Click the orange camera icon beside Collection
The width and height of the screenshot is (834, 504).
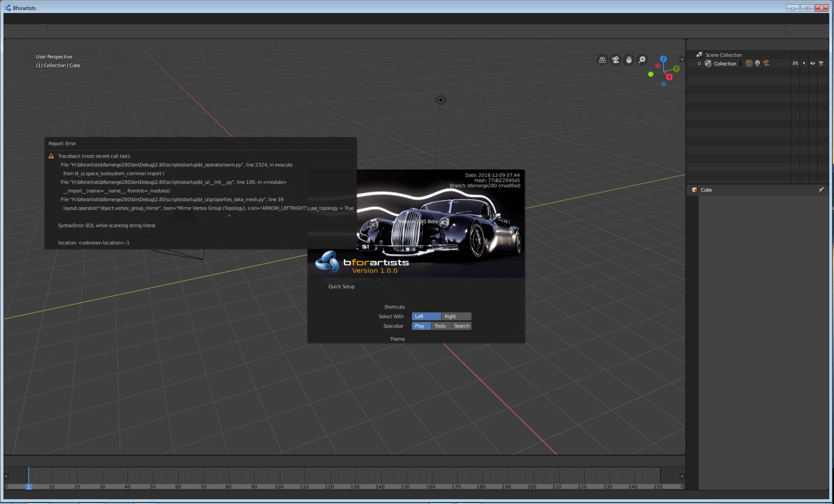point(766,63)
